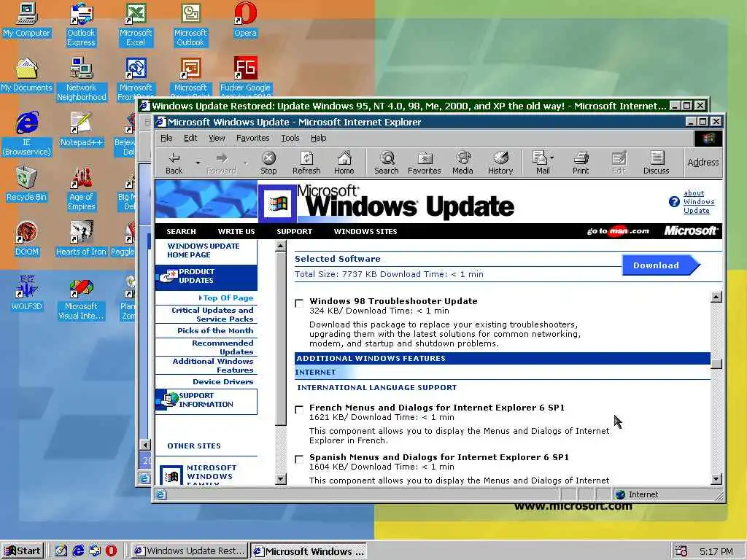Click WINDOWS SITES in navigation bar
Screen dimensions: 747x560
pyautogui.click(x=365, y=231)
